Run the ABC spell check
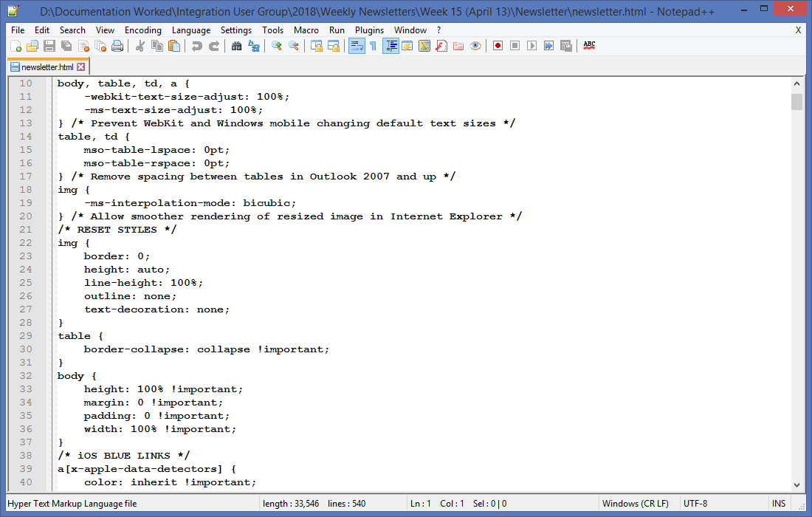This screenshot has width=812, height=517. pos(589,45)
